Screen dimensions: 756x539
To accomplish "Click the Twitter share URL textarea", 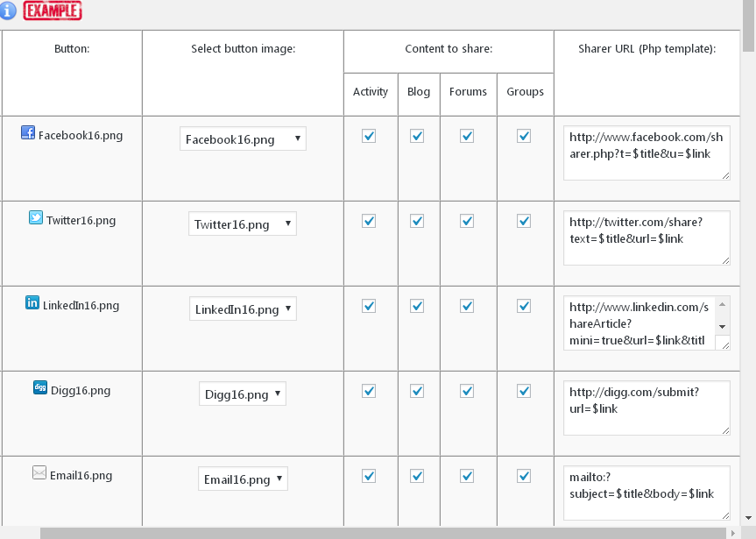I will tap(646, 237).
